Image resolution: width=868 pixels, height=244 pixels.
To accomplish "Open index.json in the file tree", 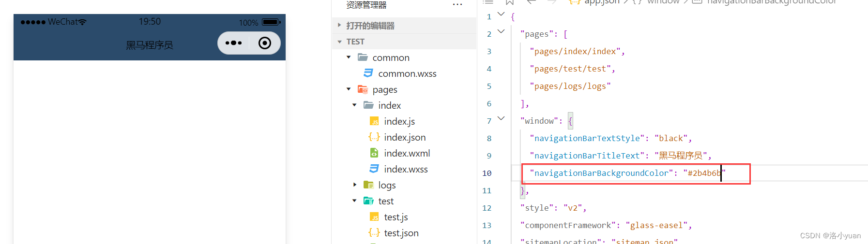I will pos(405,137).
